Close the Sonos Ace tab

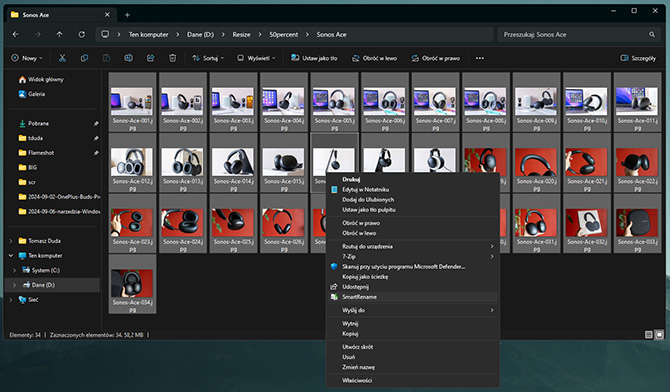point(107,15)
